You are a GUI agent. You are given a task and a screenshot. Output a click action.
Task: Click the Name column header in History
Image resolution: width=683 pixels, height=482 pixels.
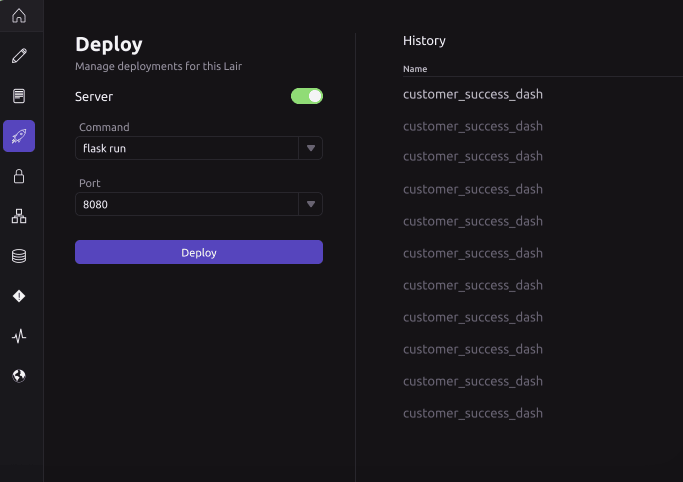pos(415,69)
